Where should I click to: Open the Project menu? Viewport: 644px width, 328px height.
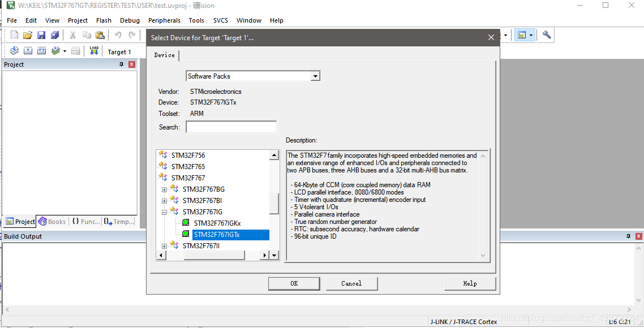coord(78,20)
